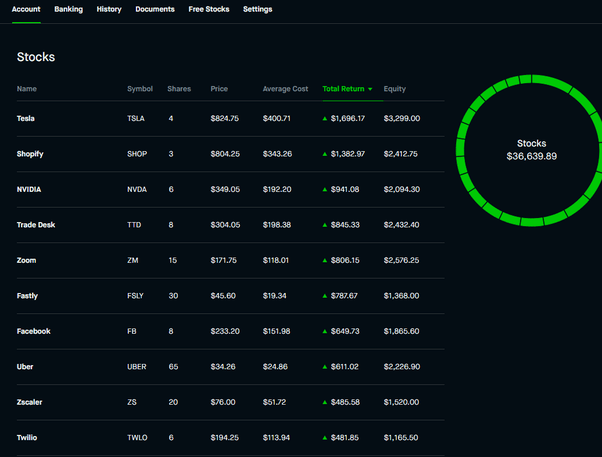Click Trade Desk average cost $198.38
Screen dimensions: 602x457
coord(277,225)
